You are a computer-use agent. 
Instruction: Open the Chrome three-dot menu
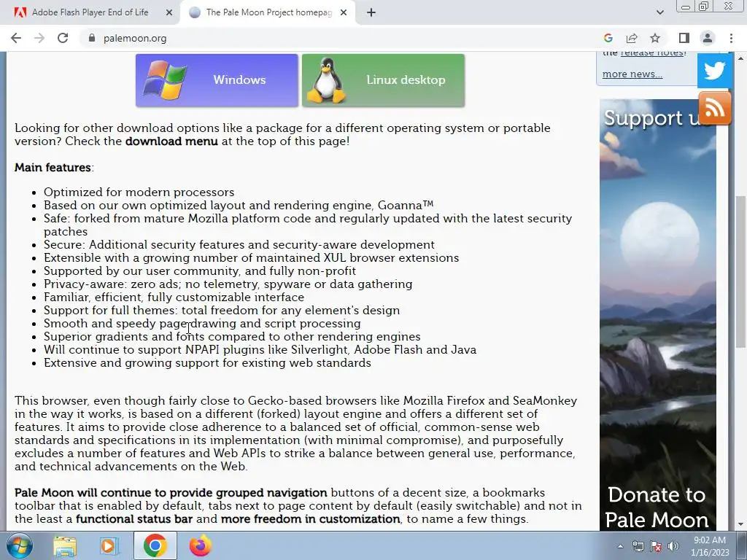pyautogui.click(x=731, y=38)
